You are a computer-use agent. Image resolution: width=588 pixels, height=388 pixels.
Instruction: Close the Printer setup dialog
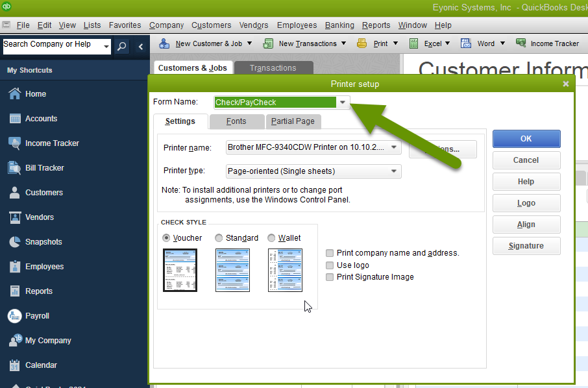click(566, 84)
